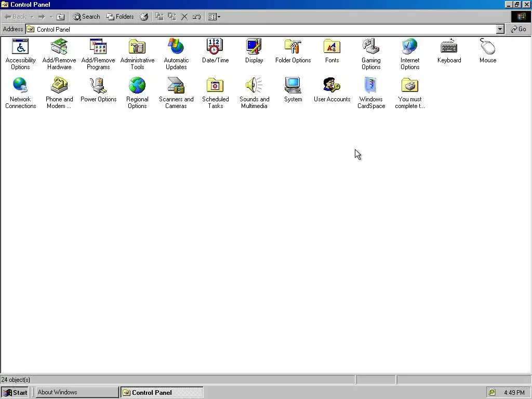This screenshot has height=399, width=532.
Task: Expand the Forward history dropdown arrow
Action: pyautogui.click(x=51, y=17)
